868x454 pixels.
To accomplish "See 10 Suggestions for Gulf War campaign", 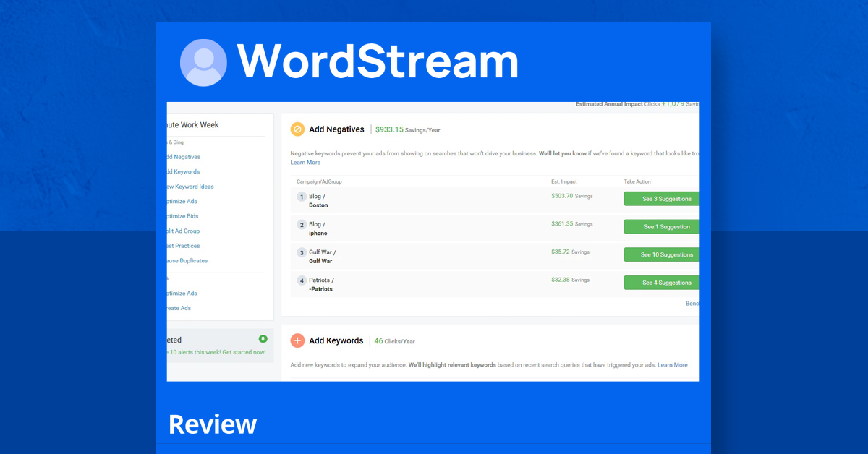I will (x=662, y=254).
